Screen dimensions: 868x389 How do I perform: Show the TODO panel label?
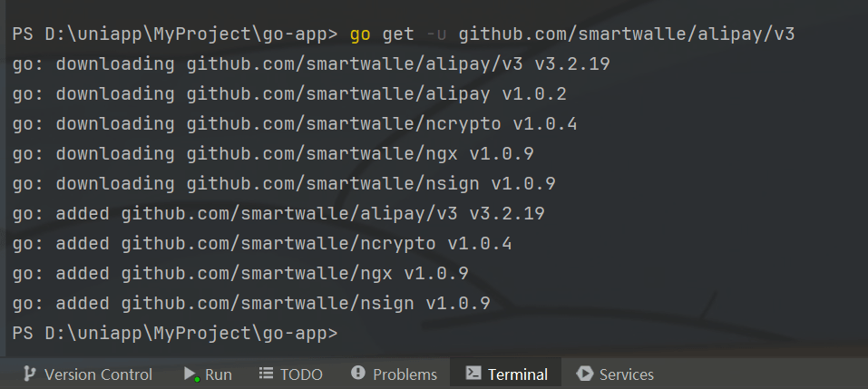point(301,374)
